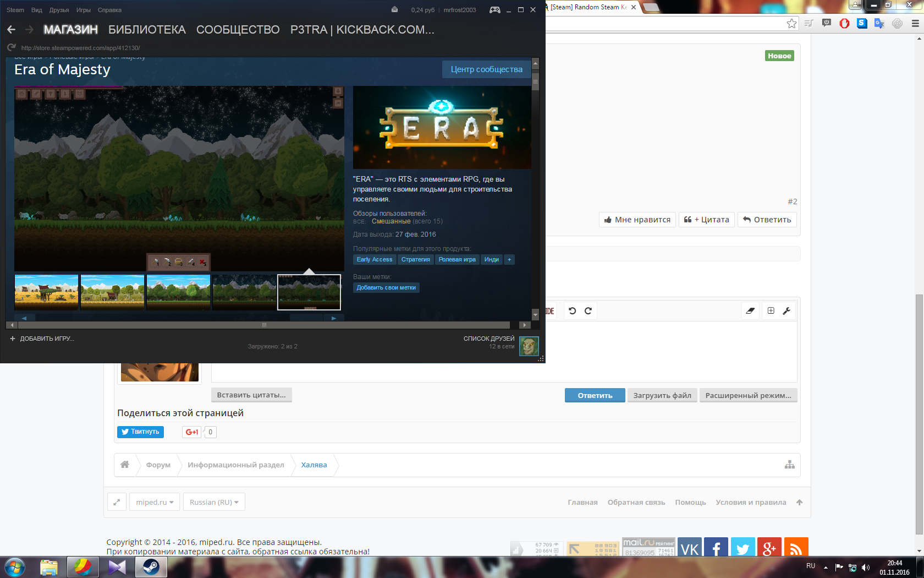Open Steam inbox envelope icon
Viewport: 924px width, 578px height.
pyautogui.click(x=394, y=10)
